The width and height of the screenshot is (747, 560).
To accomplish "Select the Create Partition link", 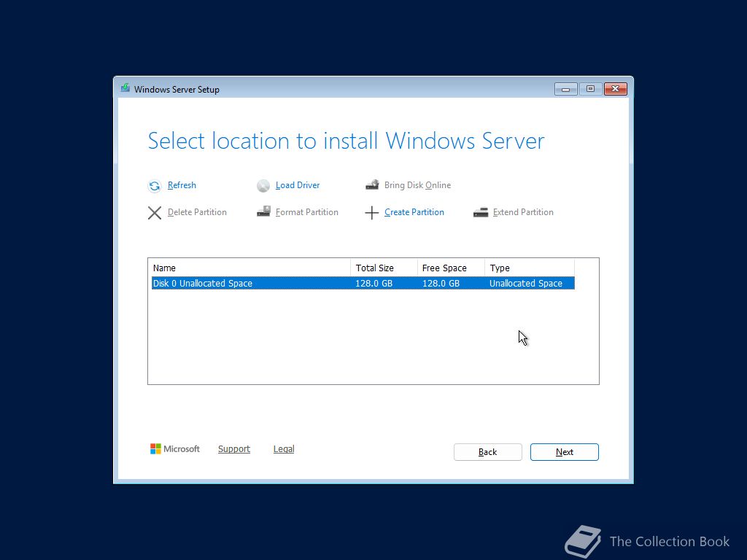I will [x=414, y=212].
